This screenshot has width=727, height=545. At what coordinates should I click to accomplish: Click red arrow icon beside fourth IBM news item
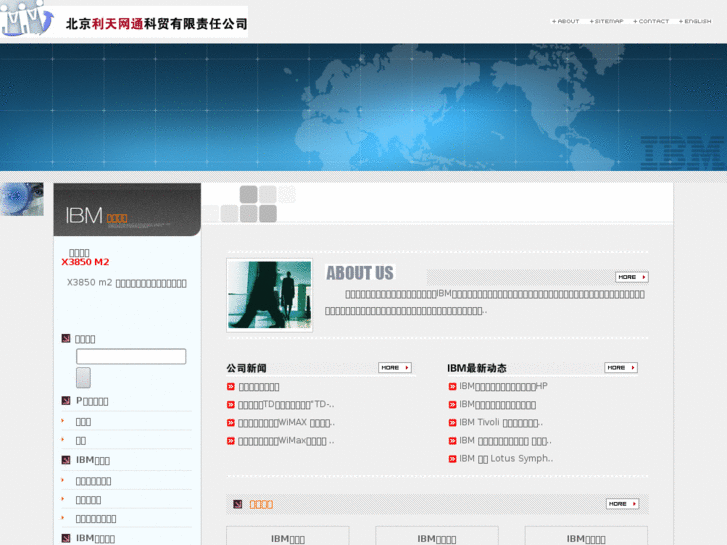453,441
